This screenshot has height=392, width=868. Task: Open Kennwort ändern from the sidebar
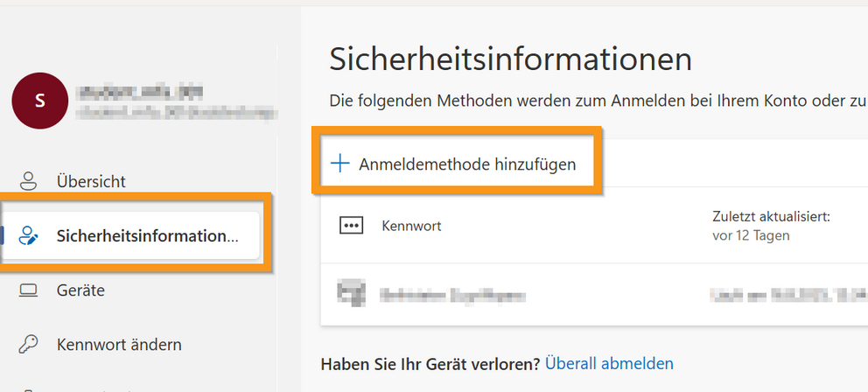coord(119,344)
